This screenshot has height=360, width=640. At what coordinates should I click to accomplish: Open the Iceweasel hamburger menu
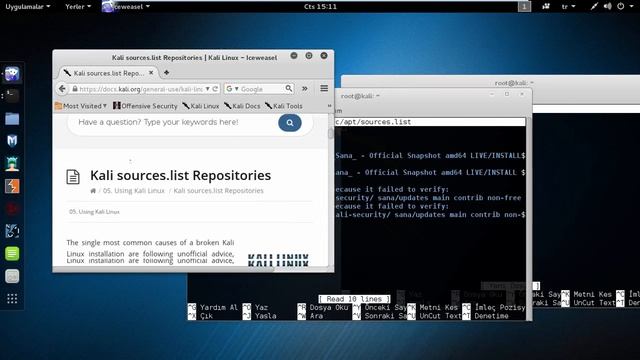(x=324, y=88)
